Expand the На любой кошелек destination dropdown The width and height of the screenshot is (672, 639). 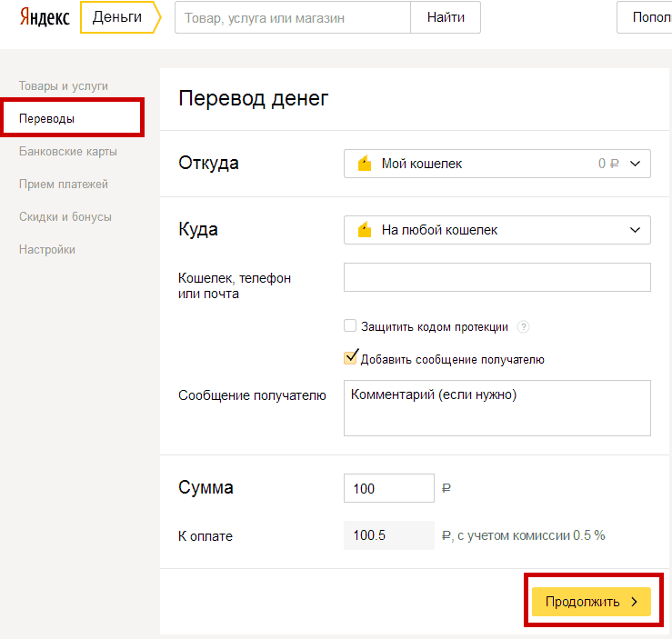point(497,230)
